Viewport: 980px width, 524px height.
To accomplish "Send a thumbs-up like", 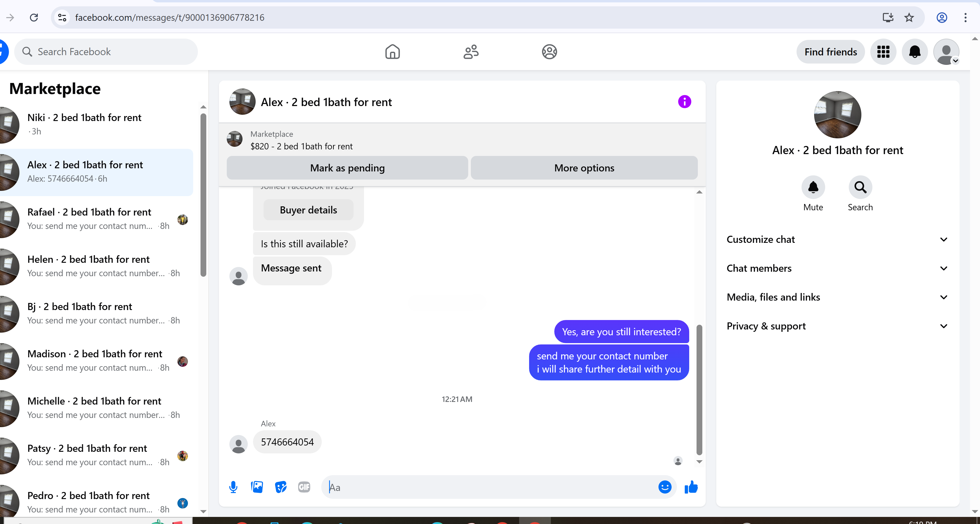I will tap(691, 487).
